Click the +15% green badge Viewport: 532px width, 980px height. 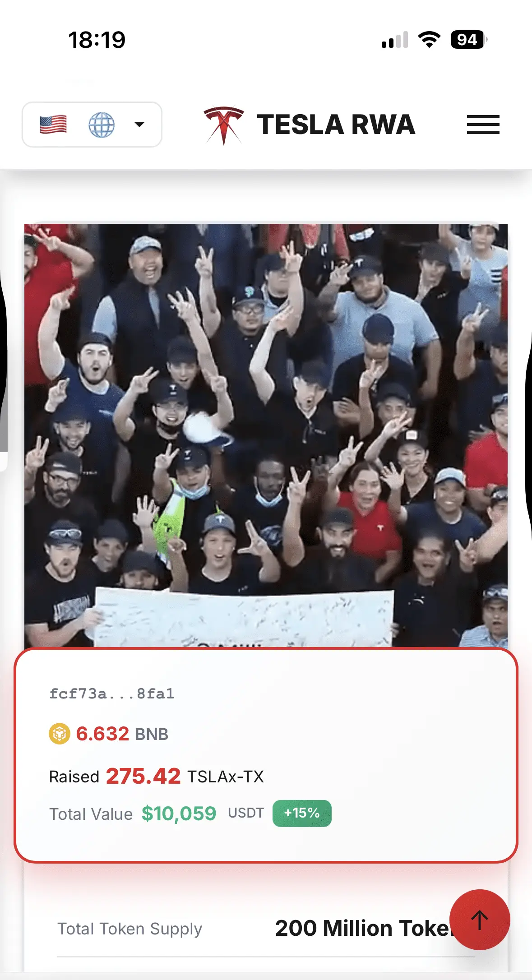click(x=302, y=814)
